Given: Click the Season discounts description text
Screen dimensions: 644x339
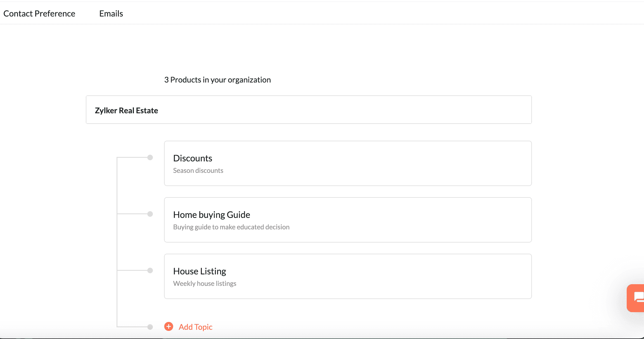Looking at the screenshot, I should [x=198, y=170].
